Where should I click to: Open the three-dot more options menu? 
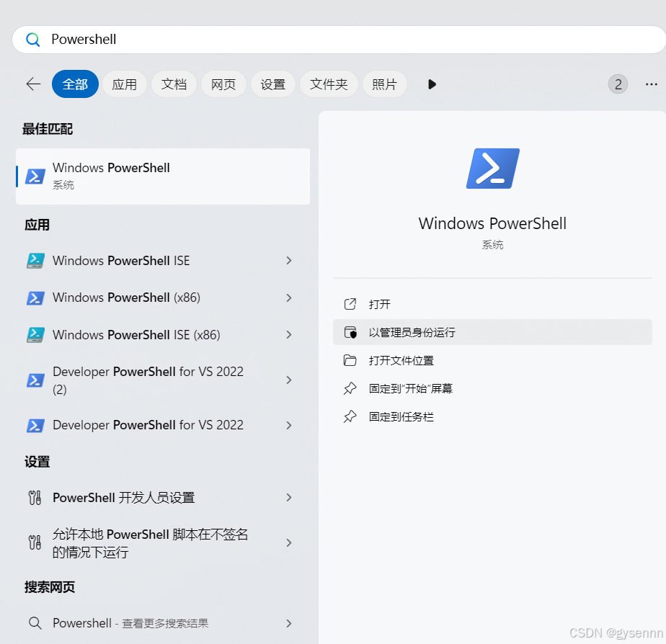(651, 84)
